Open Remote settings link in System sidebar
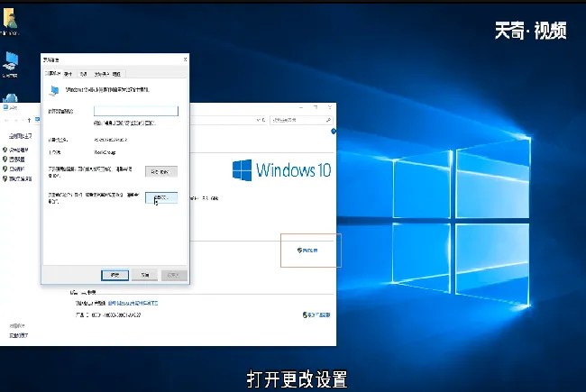 [x=17, y=160]
